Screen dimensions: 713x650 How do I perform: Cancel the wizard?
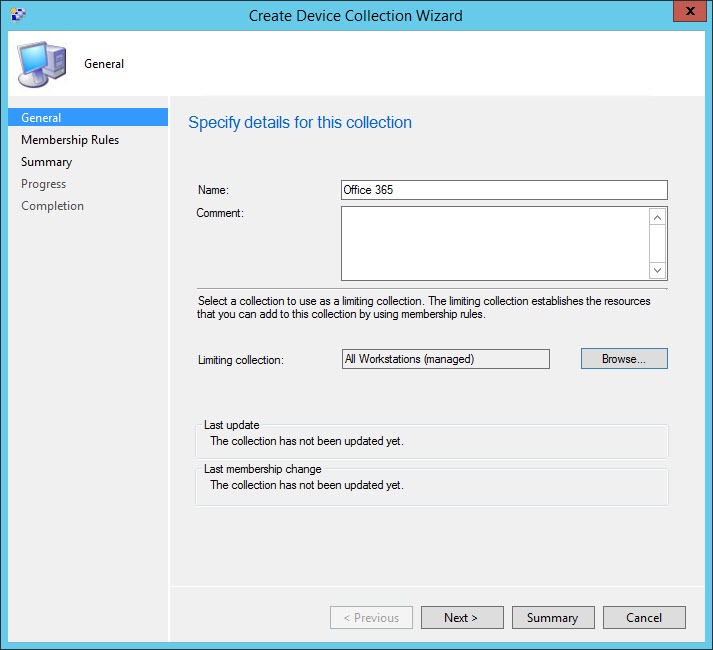[x=644, y=618]
